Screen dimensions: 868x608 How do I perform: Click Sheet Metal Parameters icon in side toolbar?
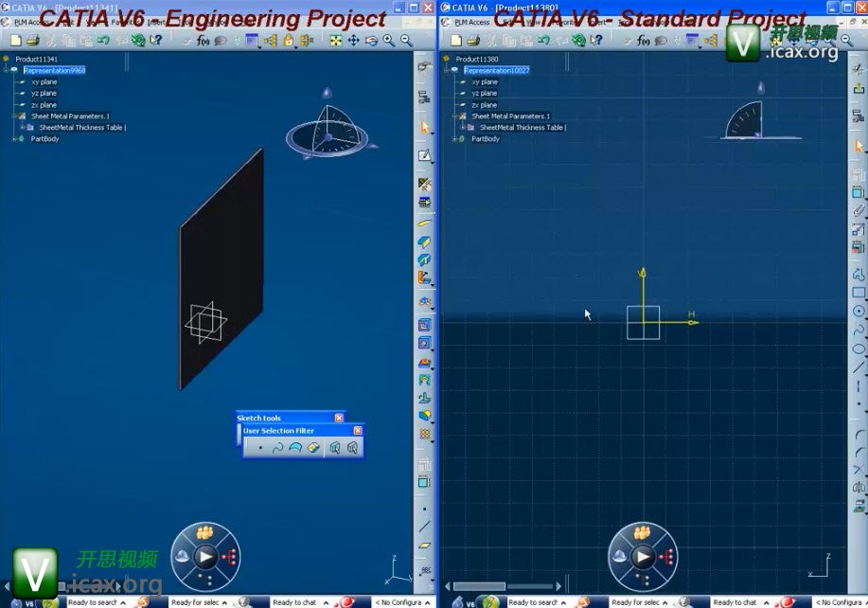click(x=425, y=184)
